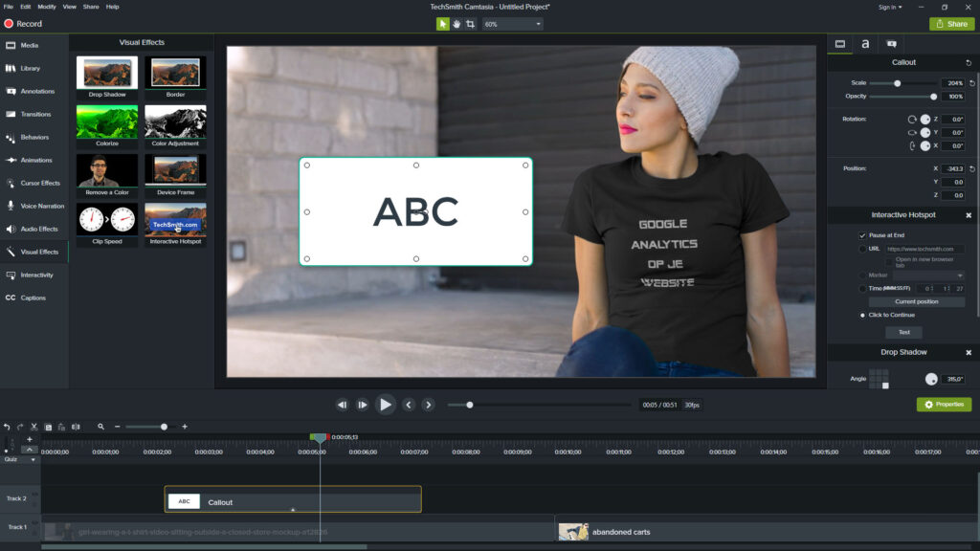Select Click to Continue radio option
Viewport: 980px width, 551px height.
coord(862,315)
